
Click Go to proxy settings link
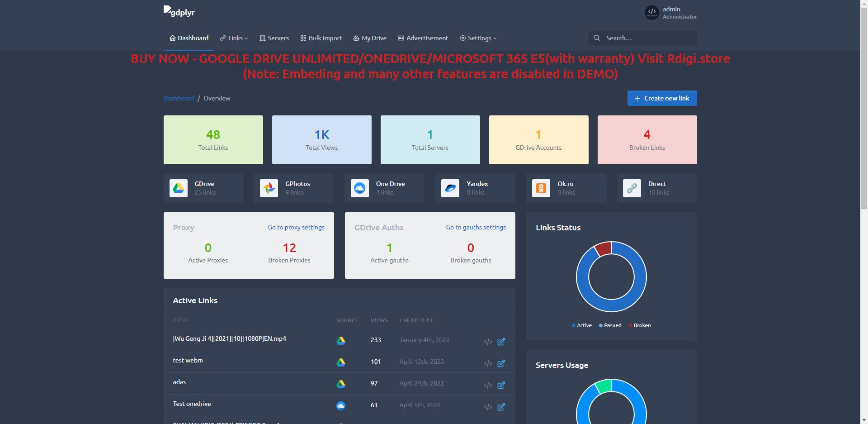point(296,227)
